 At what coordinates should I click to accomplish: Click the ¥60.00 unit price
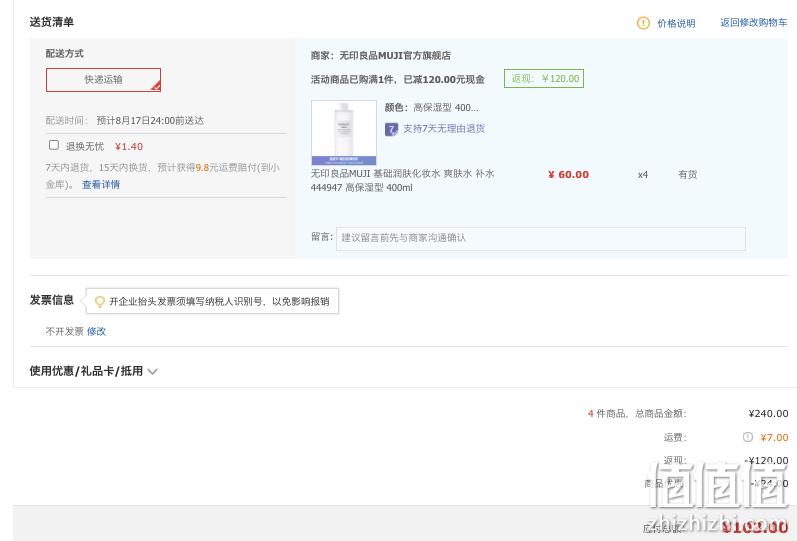click(568, 174)
